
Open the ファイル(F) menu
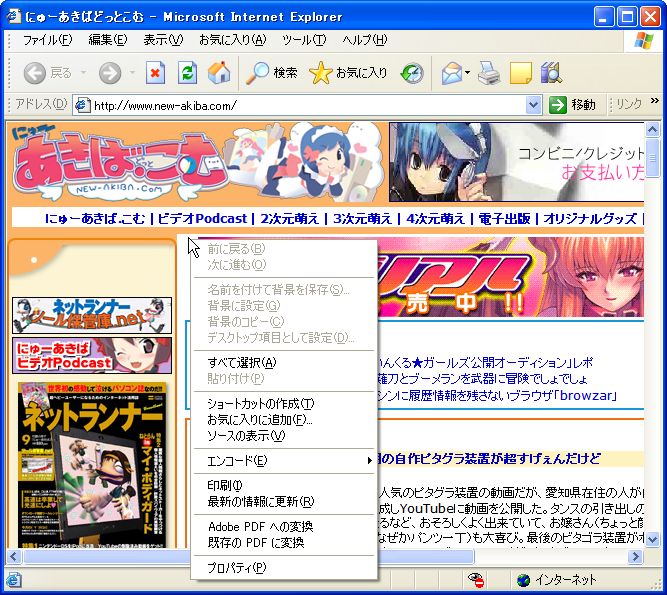point(47,40)
